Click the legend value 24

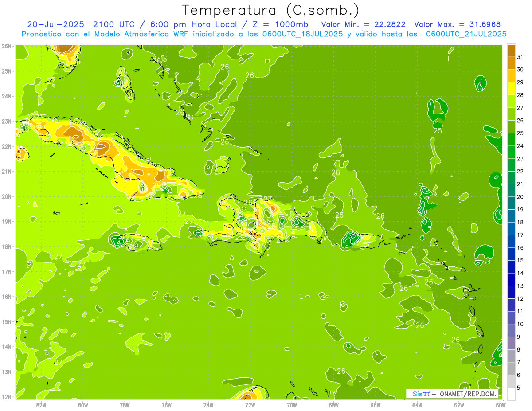[520, 146]
